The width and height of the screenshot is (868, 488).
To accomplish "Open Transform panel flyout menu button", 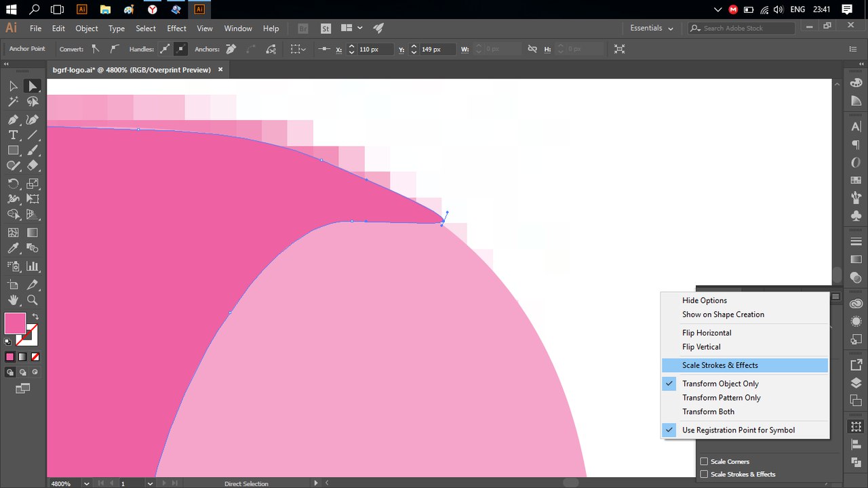I will tap(835, 296).
